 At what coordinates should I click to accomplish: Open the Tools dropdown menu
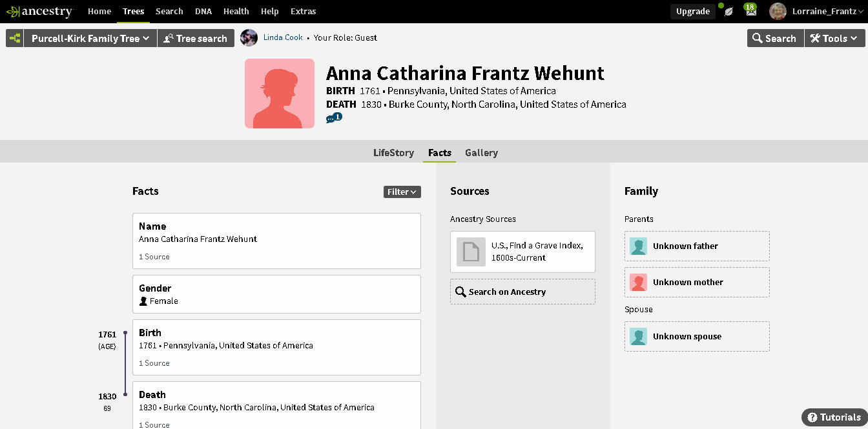click(834, 38)
